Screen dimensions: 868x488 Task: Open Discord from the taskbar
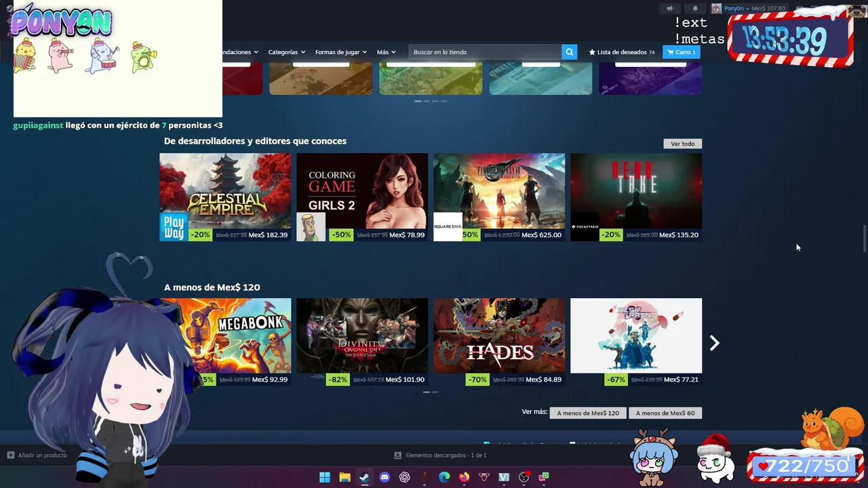point(384,477)
